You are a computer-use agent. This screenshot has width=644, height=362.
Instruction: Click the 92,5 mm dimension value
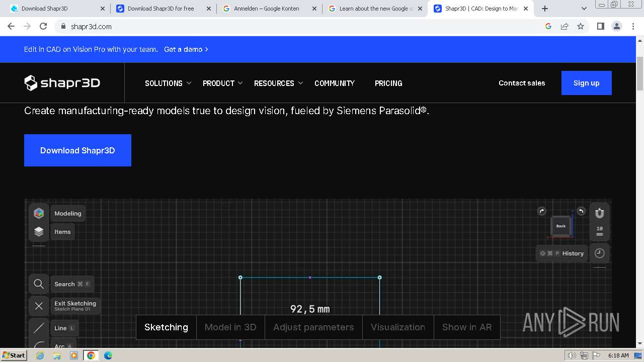pyautogui.click(x=310, y=309)
